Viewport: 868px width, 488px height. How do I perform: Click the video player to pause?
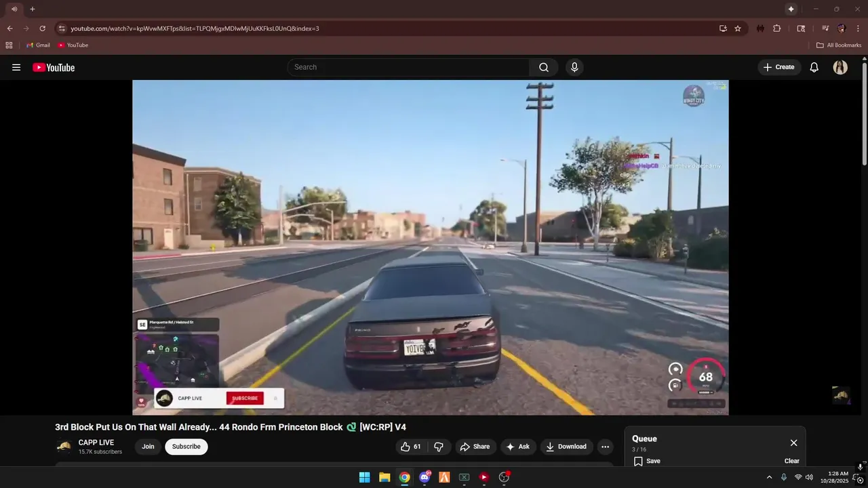point(431,247)
